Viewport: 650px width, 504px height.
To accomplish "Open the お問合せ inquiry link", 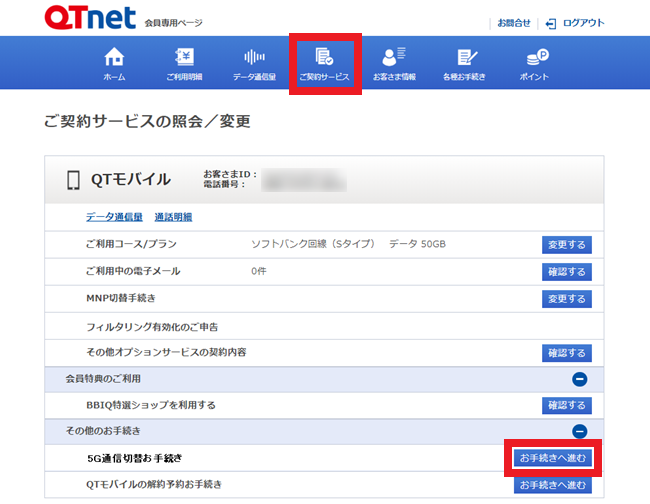I will point(513,22).
